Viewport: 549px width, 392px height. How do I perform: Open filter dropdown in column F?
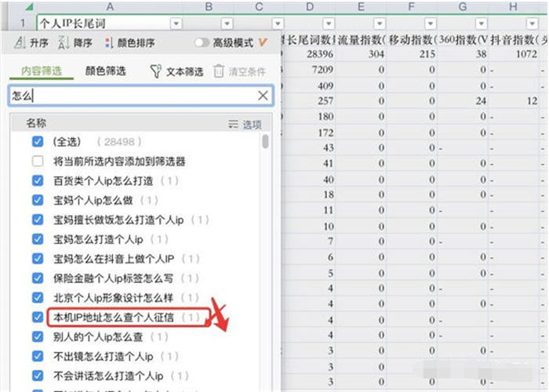431,24
